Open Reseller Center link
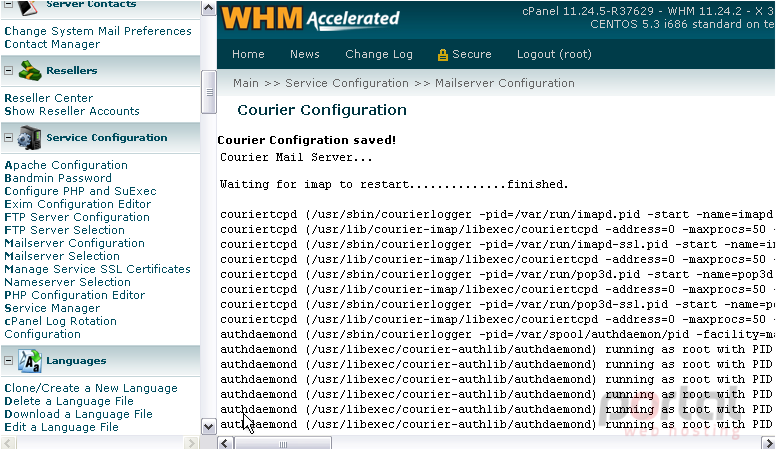 click(x=48, y=98)
